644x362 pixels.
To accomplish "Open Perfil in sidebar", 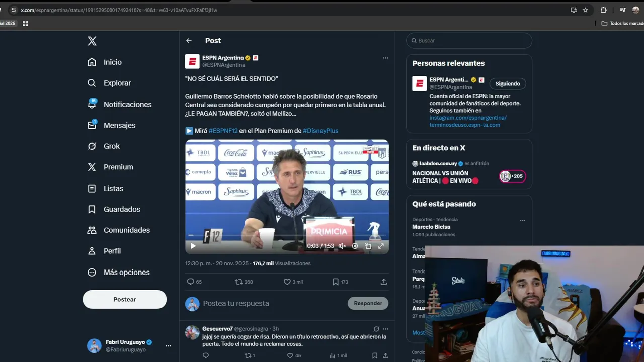I will (104, 251).
